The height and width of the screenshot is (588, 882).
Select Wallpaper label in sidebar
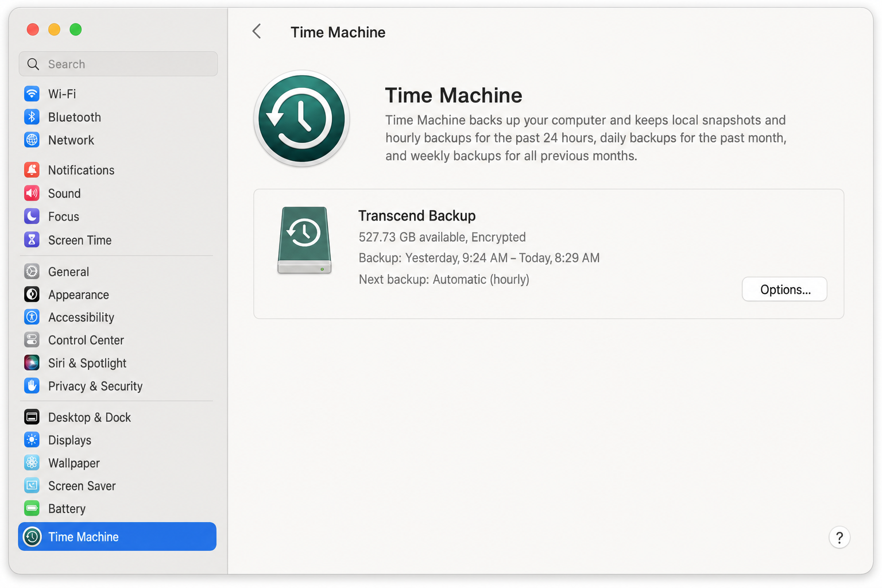[x=74, y=463]
